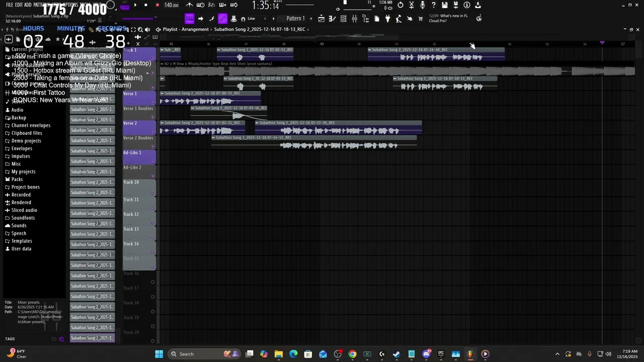Screen dimensions: 644x362
Task: Save project with the floppy icon
Action: (x=445, y=5)
